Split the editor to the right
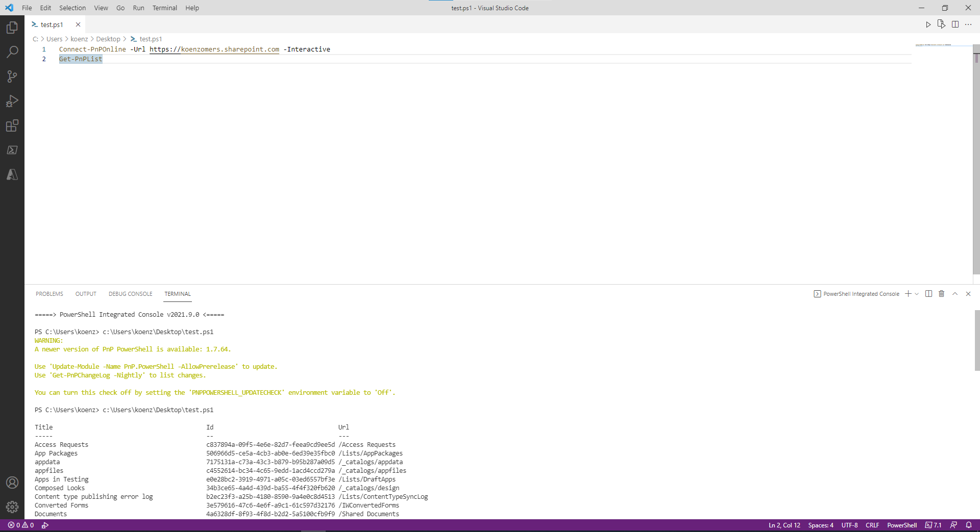Image resolution: width=980 pixels, height=532 pixels. coord(955,24)
